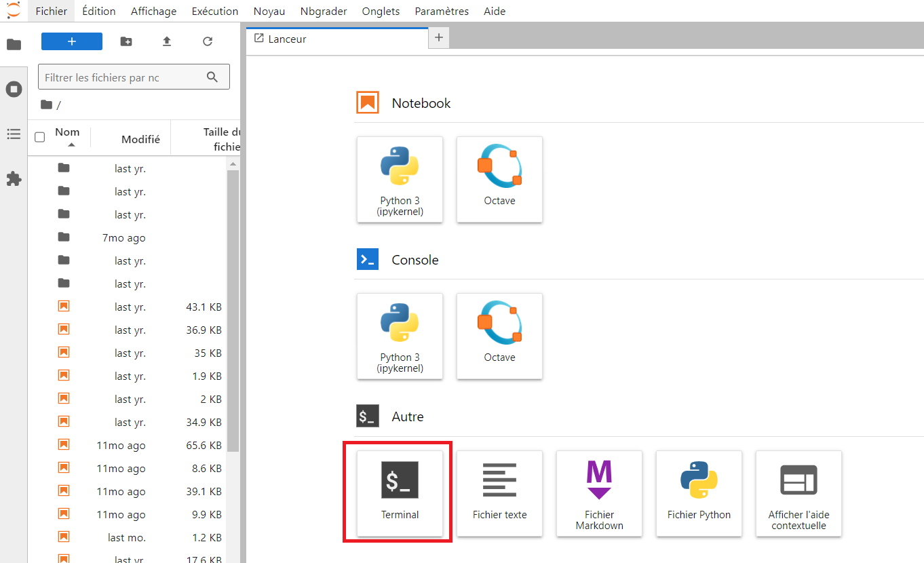
Task: Open an Octave notebook
Action: [x=499, y=180]
